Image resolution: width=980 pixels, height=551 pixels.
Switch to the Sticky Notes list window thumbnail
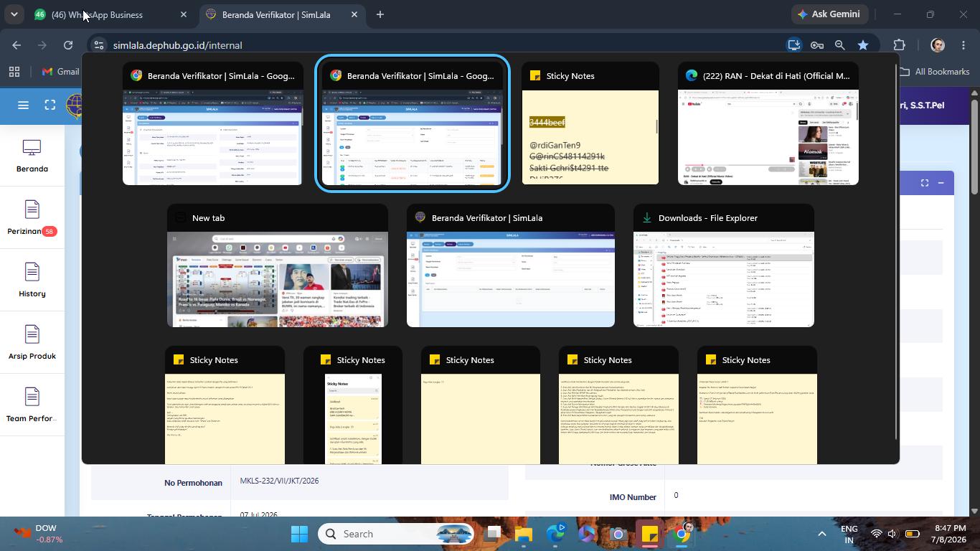(x=353, y=405)
